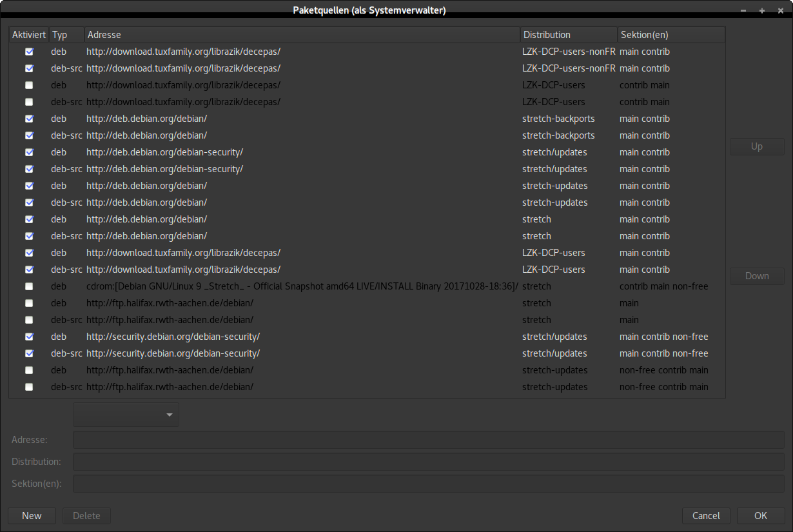This screenshot has height=532, width=793.
Task: Uncheck deb security.debian.org stretch/updates checkbox
Action: point(29,337)
